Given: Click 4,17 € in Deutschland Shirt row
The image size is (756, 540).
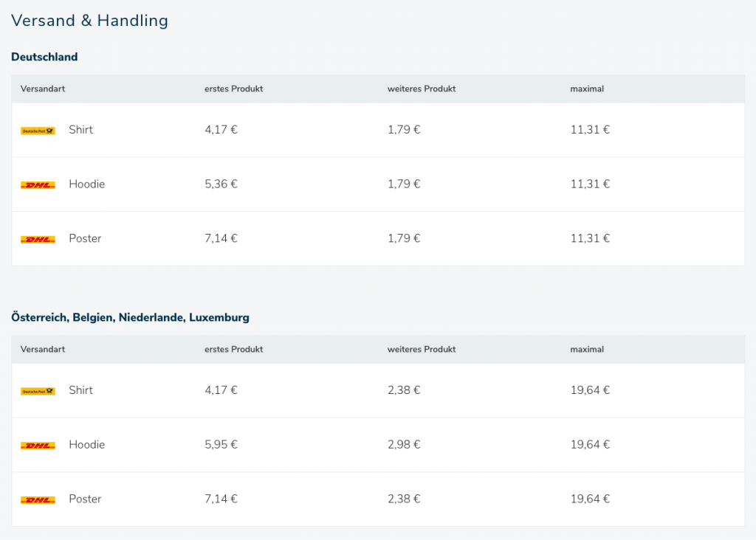Looking at the screenshot, I should (x=221, y=130).
